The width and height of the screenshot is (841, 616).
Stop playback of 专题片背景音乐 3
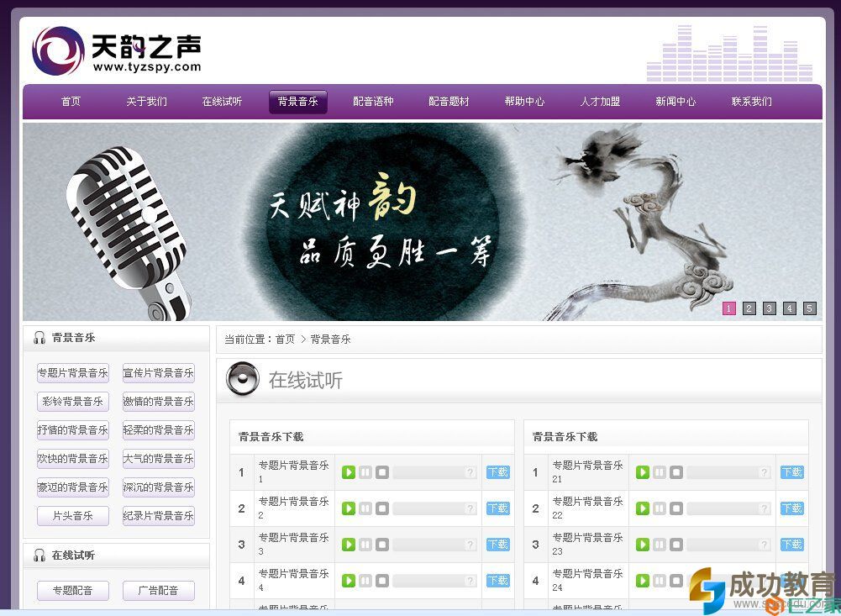pos(382,545)
